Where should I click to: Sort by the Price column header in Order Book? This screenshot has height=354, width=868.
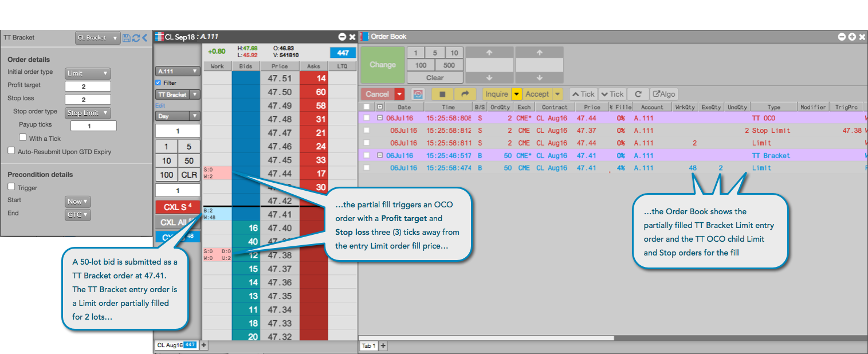[592, 107]
